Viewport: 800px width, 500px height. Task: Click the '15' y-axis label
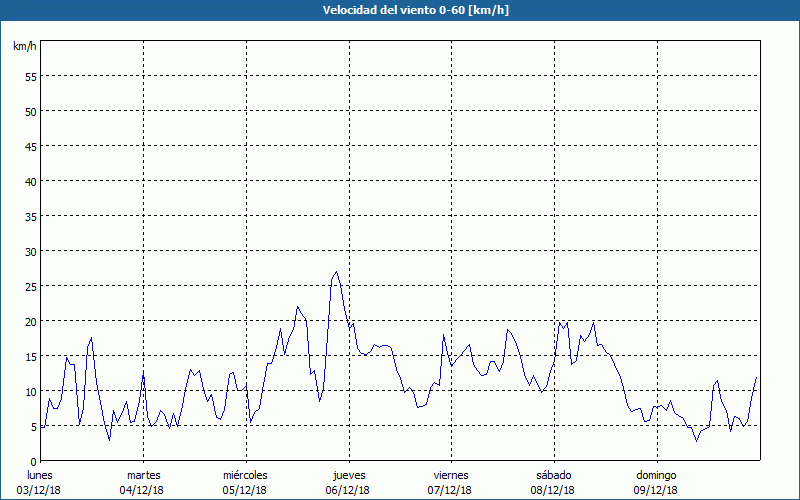(31, 356)
